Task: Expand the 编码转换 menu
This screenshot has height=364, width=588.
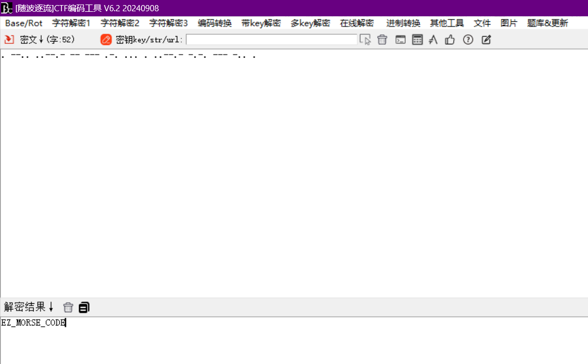Action: click(x=215, y=23)
